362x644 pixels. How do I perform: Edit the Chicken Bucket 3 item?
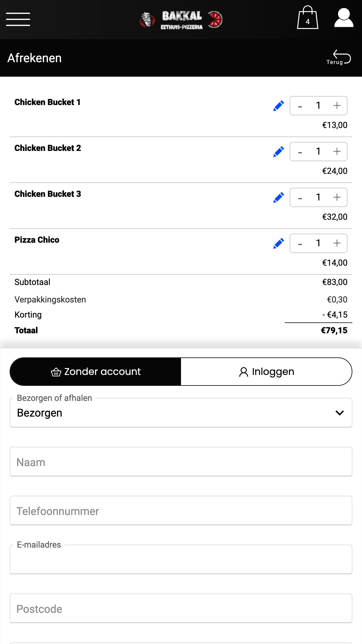[279, 197]
